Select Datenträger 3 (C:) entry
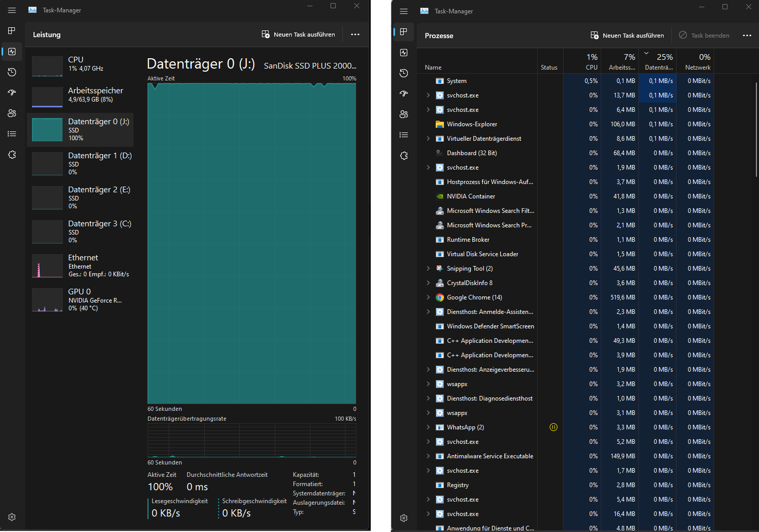 [80, 232]
